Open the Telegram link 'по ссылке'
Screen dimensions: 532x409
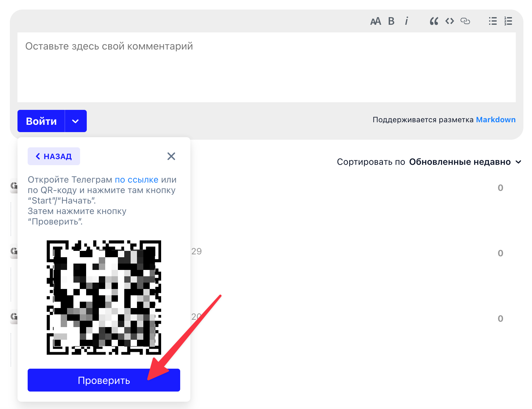coord(136,180)
